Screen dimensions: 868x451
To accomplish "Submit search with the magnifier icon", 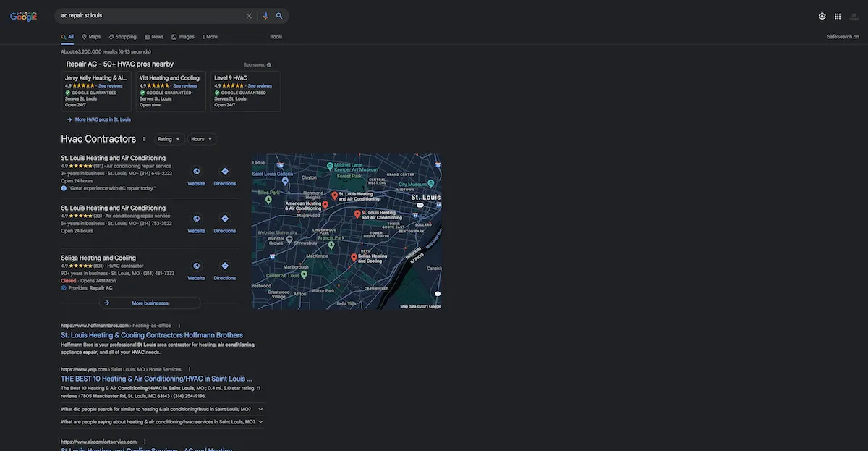I will pyautogui.click(x=279, y=16).
